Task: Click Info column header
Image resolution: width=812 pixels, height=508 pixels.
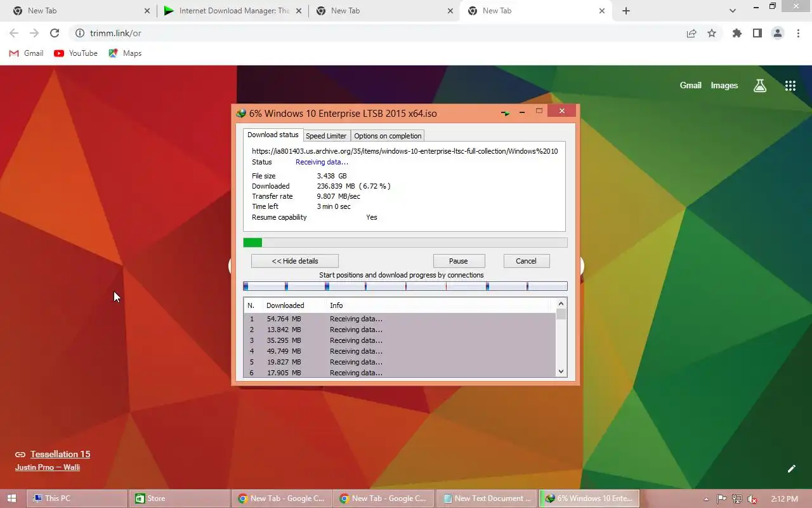Action: click(336, 305)
